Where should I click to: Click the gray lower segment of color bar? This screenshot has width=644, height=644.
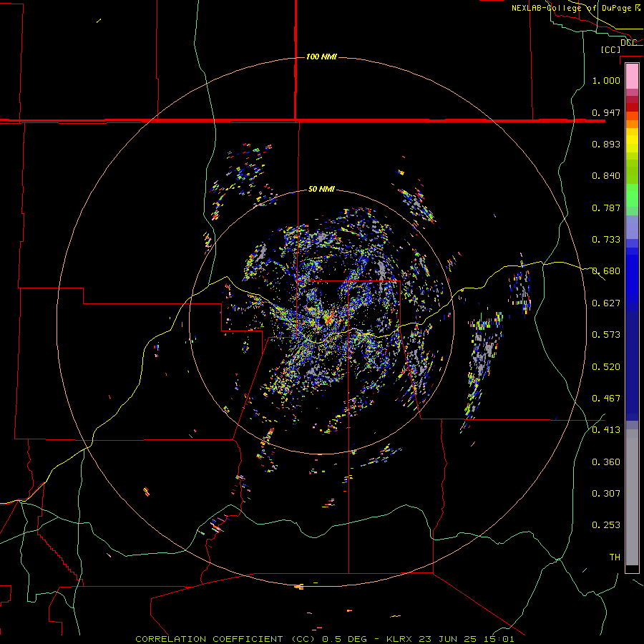coord(632,497)
